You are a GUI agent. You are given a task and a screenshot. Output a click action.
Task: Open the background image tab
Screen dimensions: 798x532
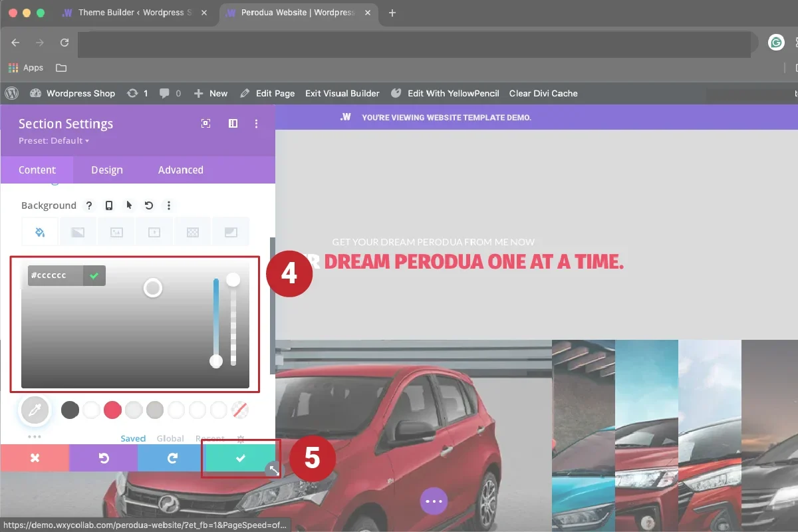pyautogui.click(x=116, y=232)
